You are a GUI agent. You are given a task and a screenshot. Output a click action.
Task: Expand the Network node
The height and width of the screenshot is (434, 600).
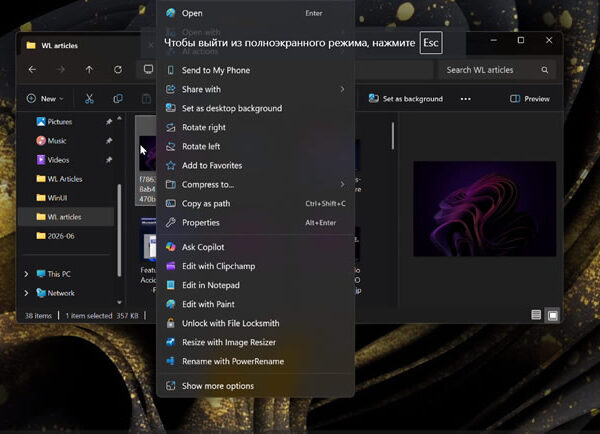(26, 293)
